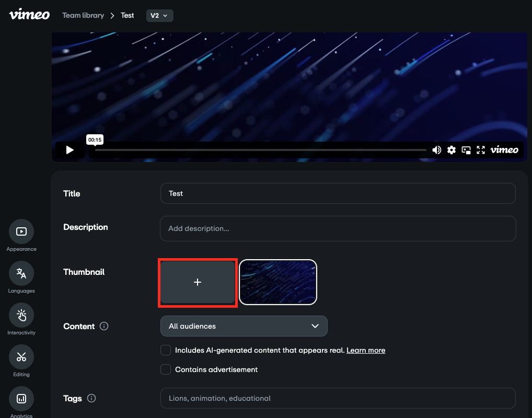Click the vimeo logo in the player
This screenshot has width=532, height=418.
[504, 150]
